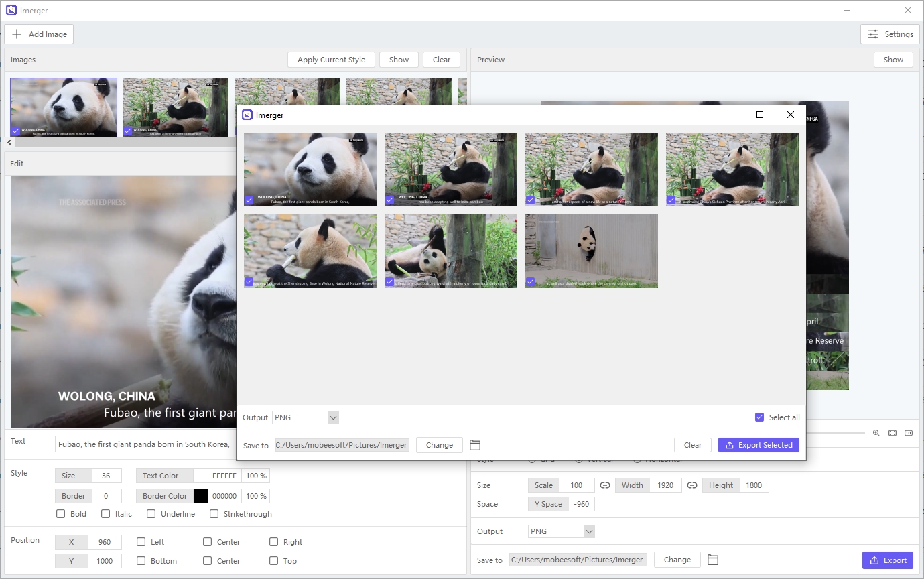Open the save folder icon in the main window
The width and height of the screenshot is (924, 579).
pos(713,560)
